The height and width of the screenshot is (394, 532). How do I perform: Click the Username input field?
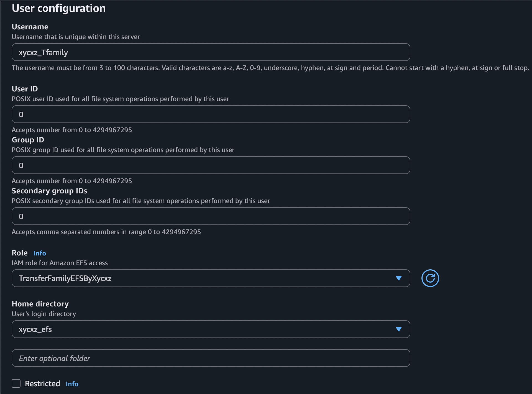(211, 52)
